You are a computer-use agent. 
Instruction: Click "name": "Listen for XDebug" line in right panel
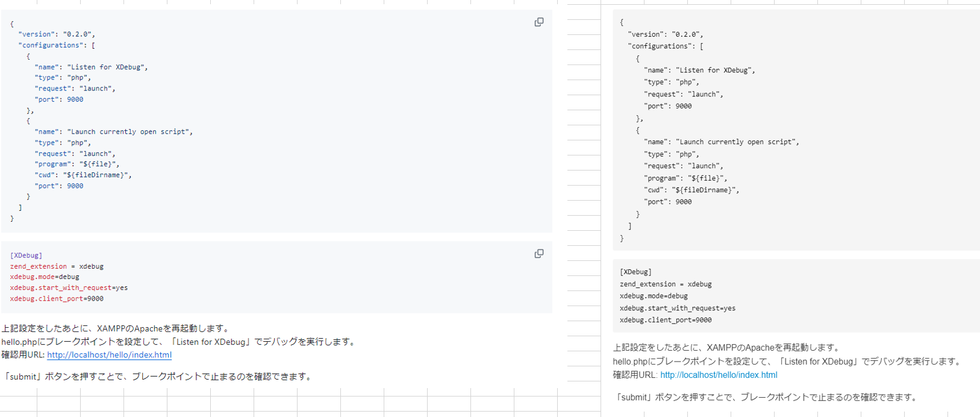[x=699, y=71]
